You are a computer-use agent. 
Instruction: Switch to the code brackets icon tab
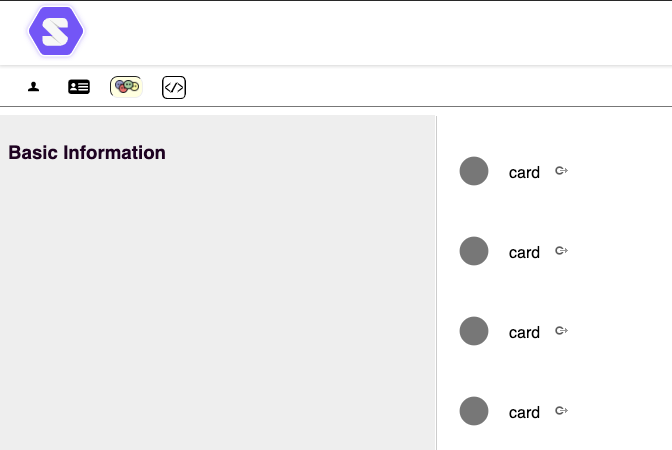pos(174,87)
